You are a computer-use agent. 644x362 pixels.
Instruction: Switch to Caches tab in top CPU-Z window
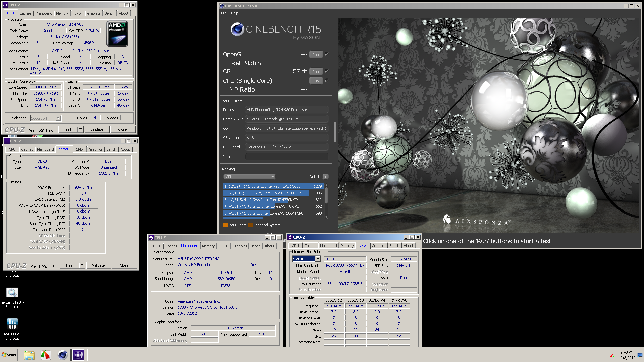pyautogui.click(x=25, y=13)
